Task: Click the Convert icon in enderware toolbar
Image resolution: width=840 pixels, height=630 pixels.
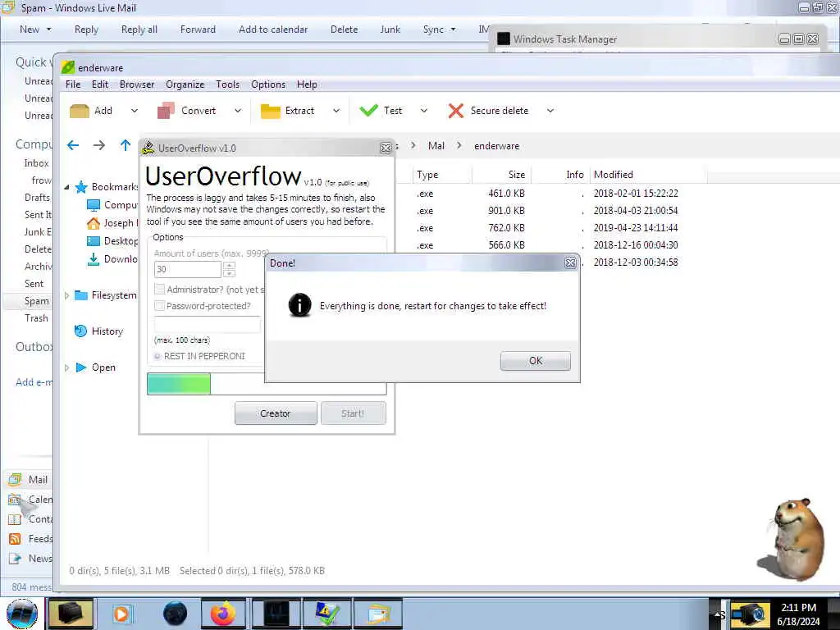Action: (166, 111)
